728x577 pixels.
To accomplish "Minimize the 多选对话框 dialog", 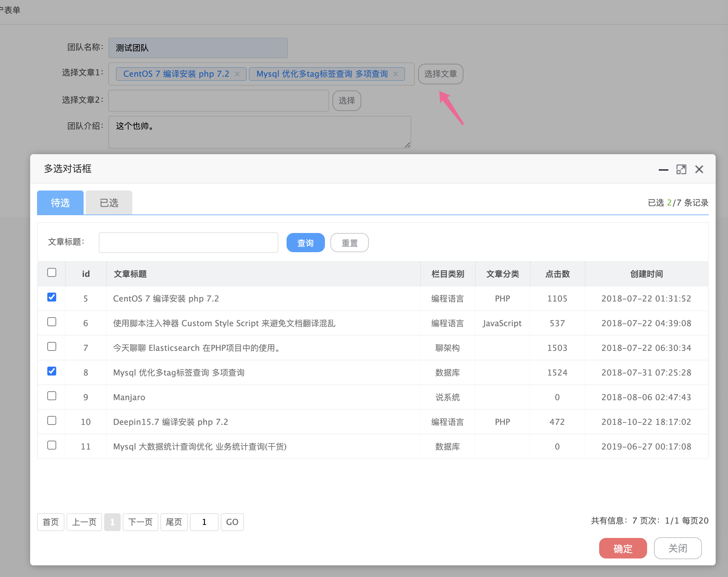I will point(663,170).
